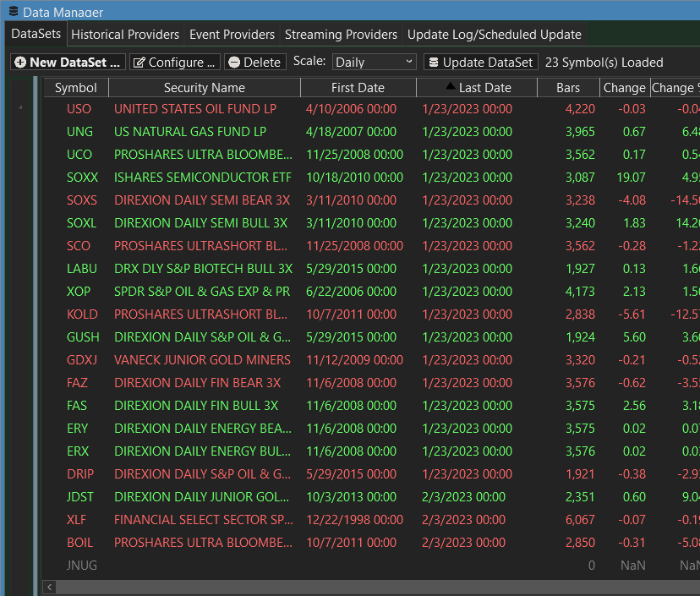
Task: Go to the Streaming Providers tab
Action: (x=341, y=35)
